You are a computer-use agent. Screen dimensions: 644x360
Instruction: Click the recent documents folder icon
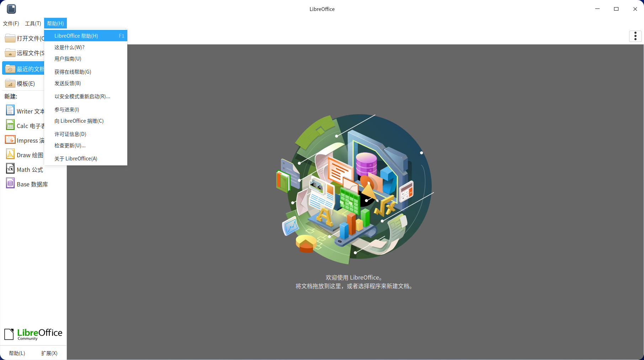(x=10, y=69)
